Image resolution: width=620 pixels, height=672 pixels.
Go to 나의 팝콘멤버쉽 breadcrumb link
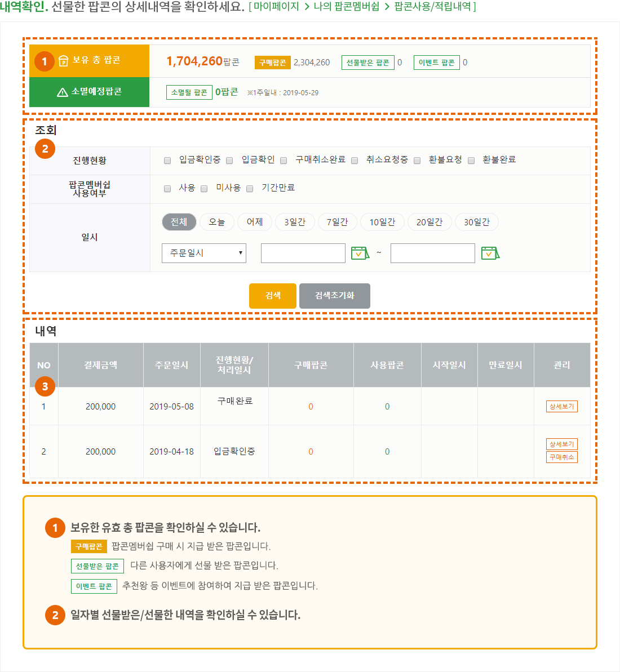point(346,7)
